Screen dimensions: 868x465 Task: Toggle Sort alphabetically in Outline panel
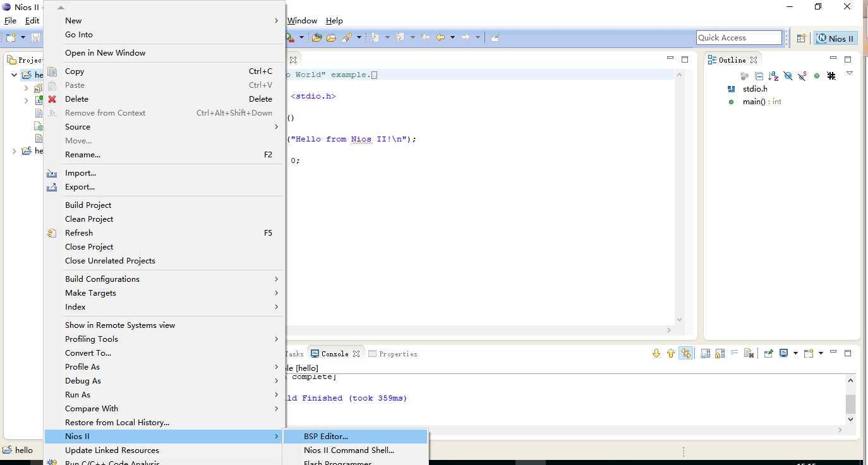773,76
